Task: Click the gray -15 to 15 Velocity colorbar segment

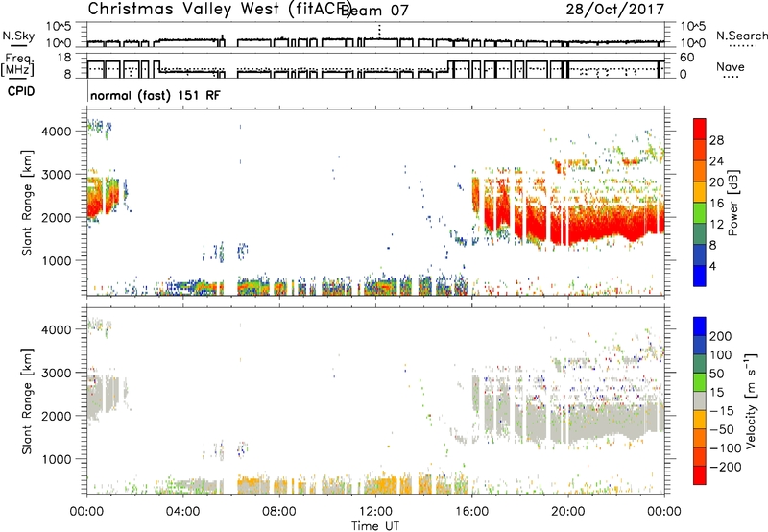Action: coord(700,400)
